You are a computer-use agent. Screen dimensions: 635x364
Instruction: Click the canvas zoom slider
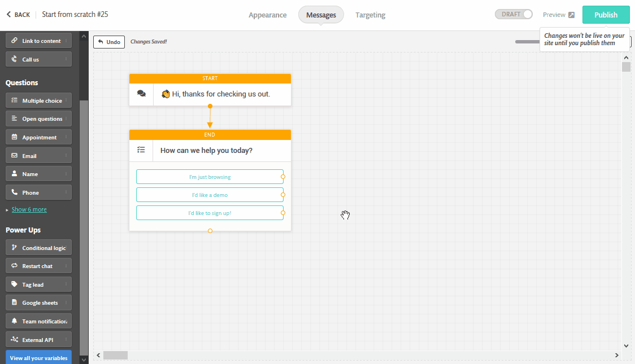click(527, 42)
